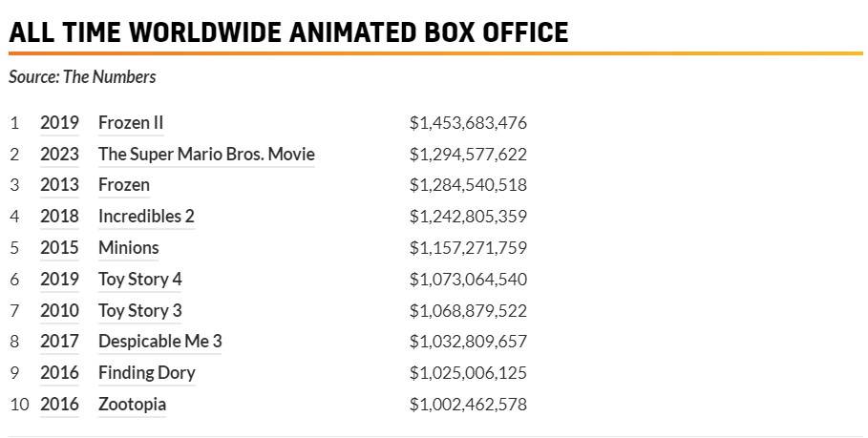The width and height of the screenshot is (868, 438).
Task: Click the 2017 year link
Action: point(59,342)
